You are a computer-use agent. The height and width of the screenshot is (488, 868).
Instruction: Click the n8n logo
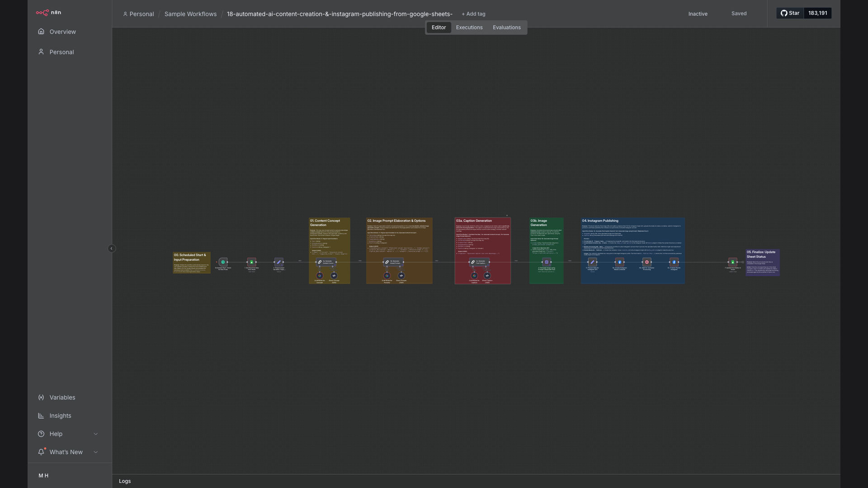(x=48, y=13)
